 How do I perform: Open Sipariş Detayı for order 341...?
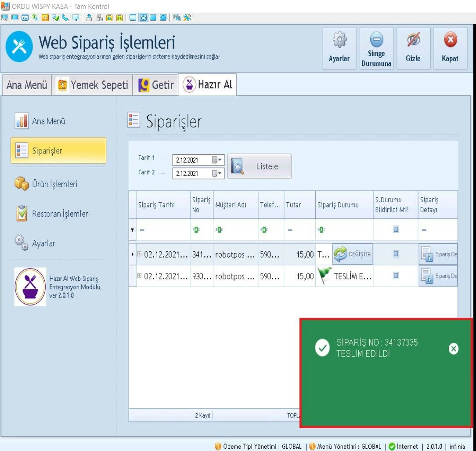pos(438,254)
